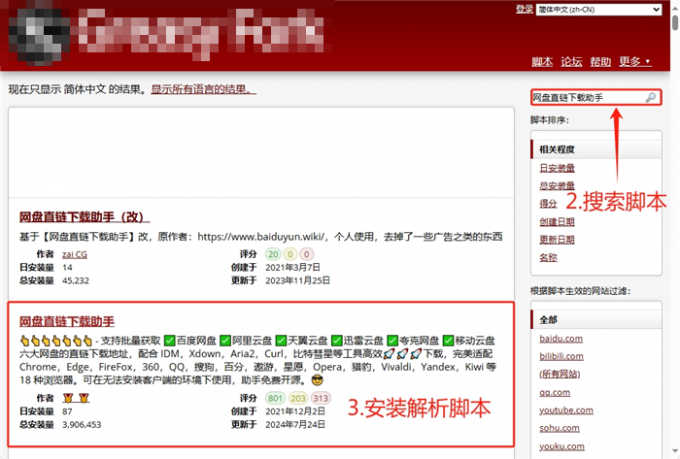Screen dimensions: 680x459
Task: Click the sunglasses emoji in description
Action: click(317, 381)
